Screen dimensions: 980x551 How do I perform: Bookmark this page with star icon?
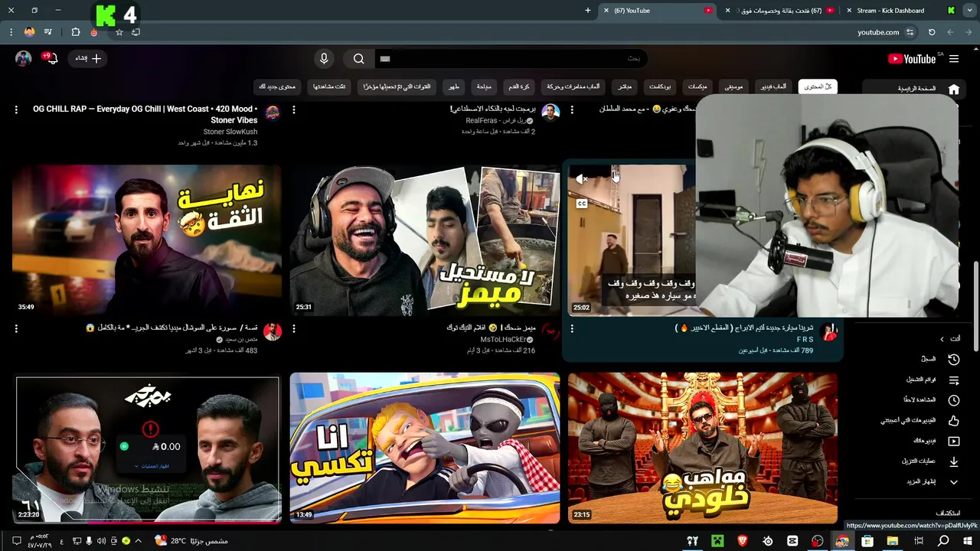pyautogui.click(x=119, y=32)
